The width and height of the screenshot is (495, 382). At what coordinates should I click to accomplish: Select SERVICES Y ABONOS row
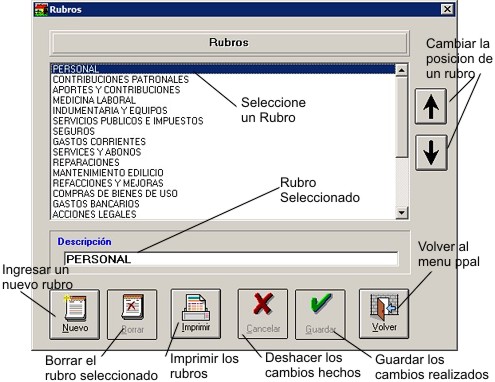(223, 152)
